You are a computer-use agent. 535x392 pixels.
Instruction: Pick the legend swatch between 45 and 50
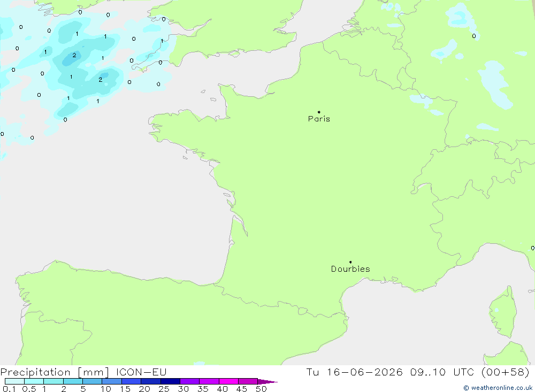248,381
